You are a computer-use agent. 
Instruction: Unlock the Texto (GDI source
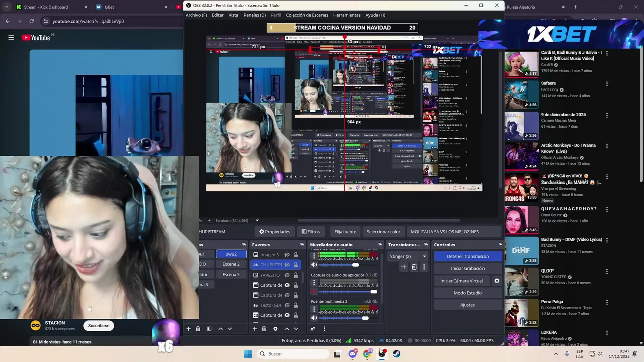(x=296, y=305)
